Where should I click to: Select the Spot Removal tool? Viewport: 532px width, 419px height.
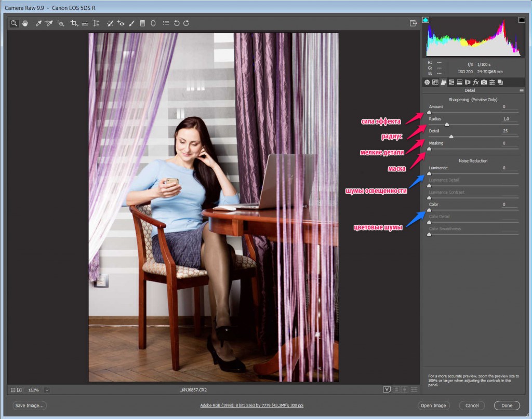pos(110,23)
